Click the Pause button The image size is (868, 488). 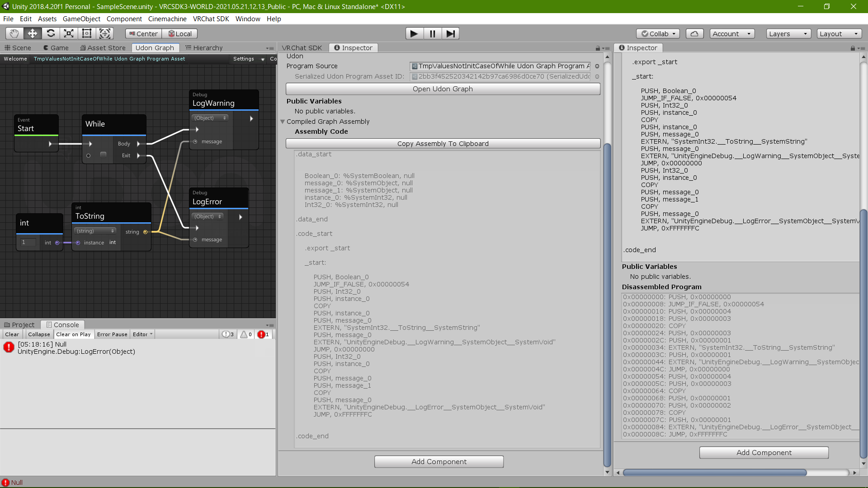coord(433,33)
